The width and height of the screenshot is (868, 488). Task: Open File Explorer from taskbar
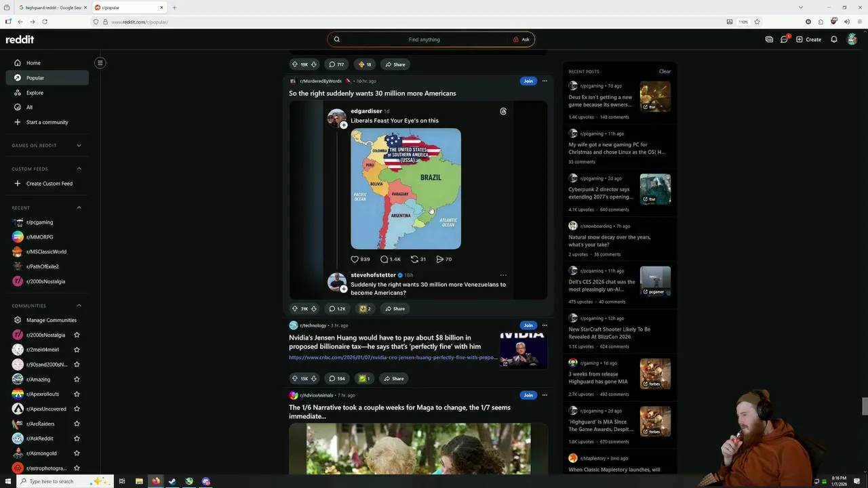click(139, 481)
